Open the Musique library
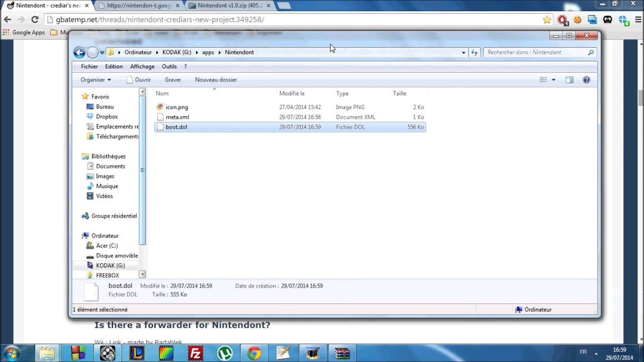The height and width of the screenshot is (362, 644). pos(107,186)
